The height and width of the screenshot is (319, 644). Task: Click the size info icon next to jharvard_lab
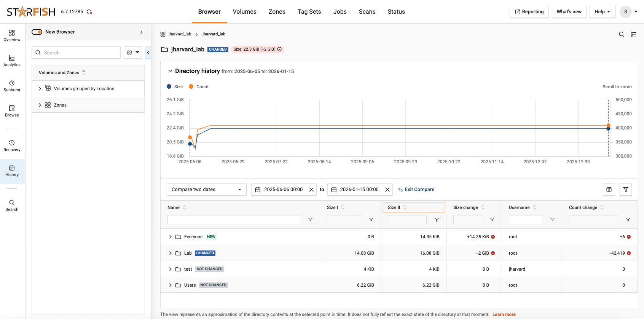point(279,49)
